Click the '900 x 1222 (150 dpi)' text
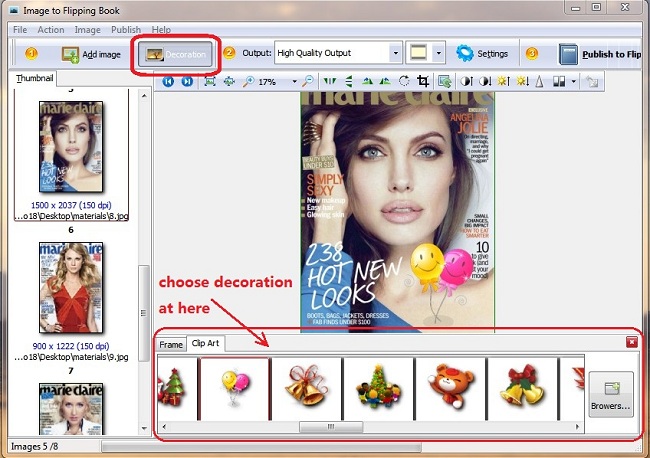Viewport: 650px width, 458px height. click(x=71, y=346)
